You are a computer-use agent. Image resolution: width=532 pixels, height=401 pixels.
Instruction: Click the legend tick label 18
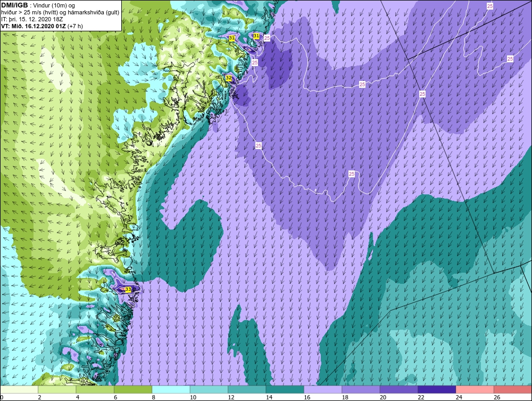pyautogui.click(x=345, y=397)
